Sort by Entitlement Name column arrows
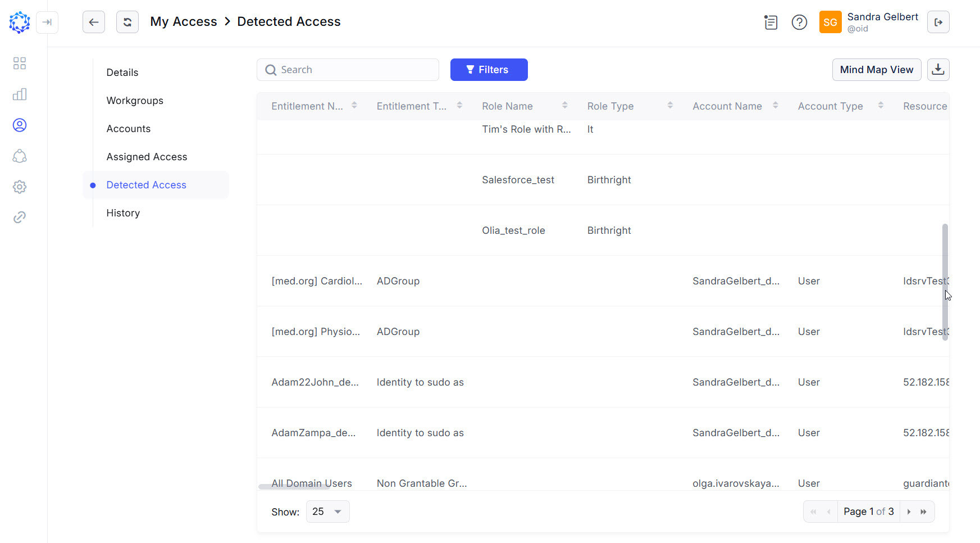Screen dimensions: 980x543 [x=354, y=106]
